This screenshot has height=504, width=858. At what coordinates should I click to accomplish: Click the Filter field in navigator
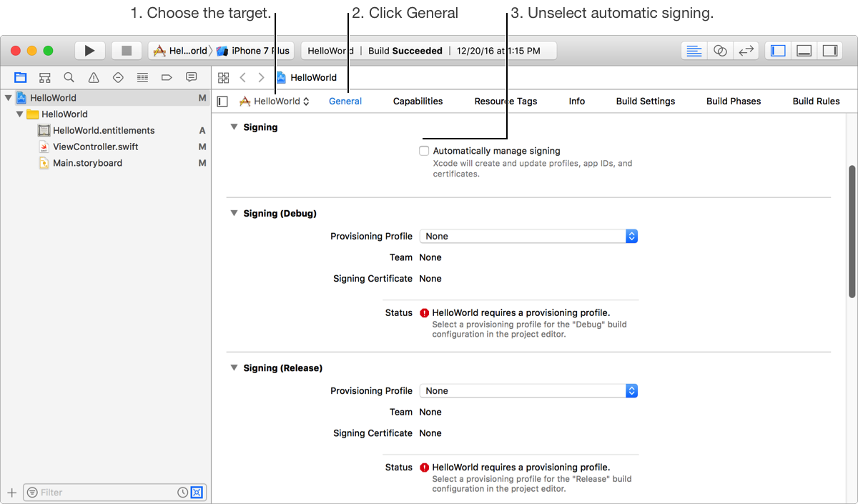pyautogui.click(x=107, y=493)
